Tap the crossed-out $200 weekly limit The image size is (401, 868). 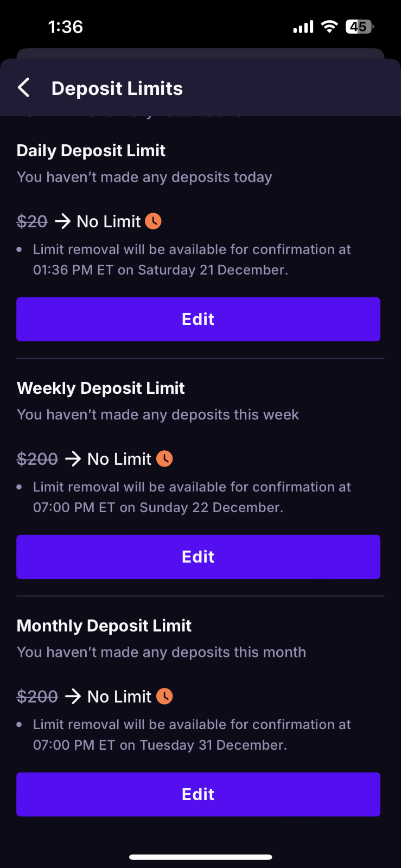click(37, 459)
